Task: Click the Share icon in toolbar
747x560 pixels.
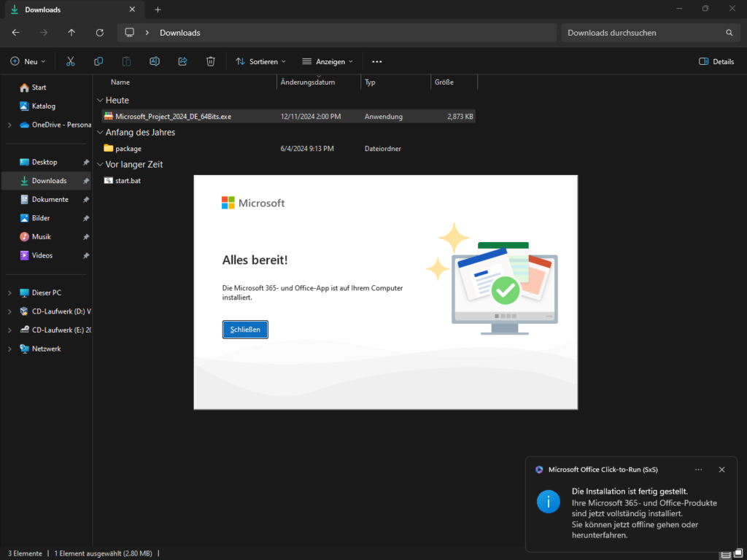Action: [x=182, y=61]
